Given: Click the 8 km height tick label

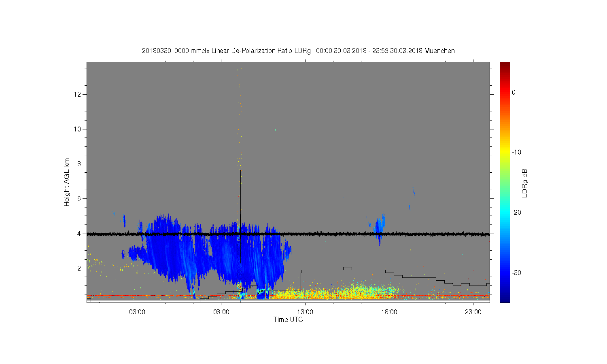Looking at the screenshot, I should click(80, 164).
